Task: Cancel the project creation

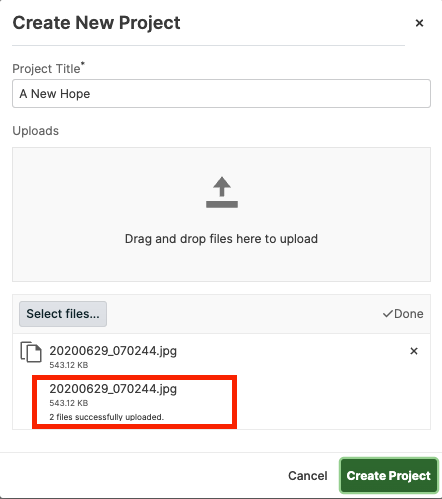Action: pyautogui.click(x=308, y=476)
